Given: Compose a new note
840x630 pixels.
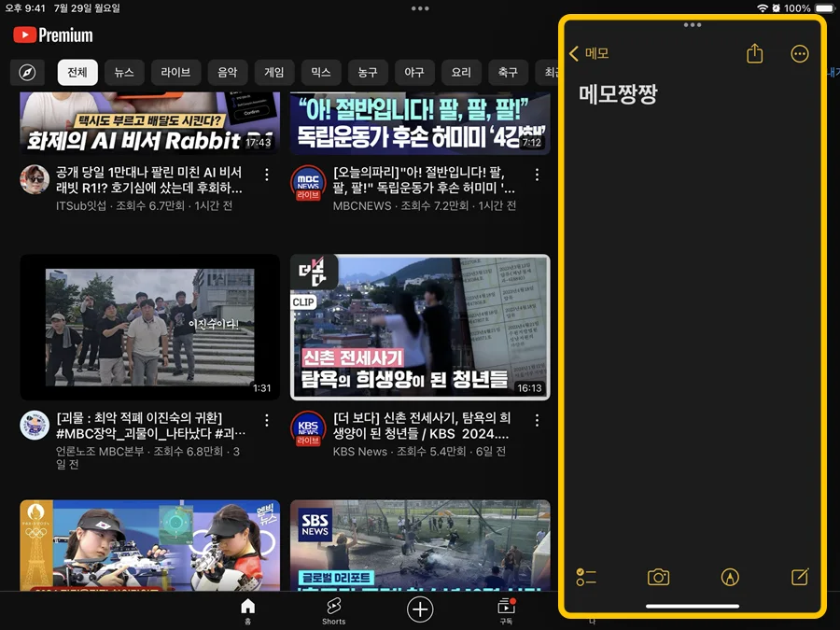Looking at the screenshot, I should [799, 577].
